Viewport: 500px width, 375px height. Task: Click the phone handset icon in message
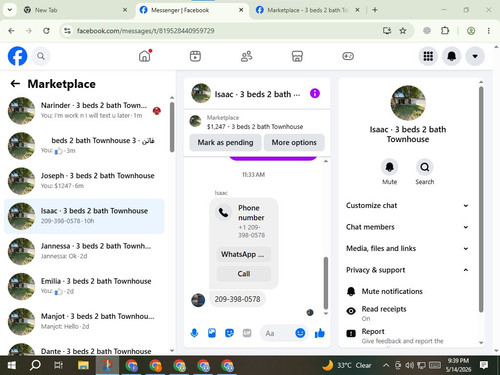tap(224, 212)
